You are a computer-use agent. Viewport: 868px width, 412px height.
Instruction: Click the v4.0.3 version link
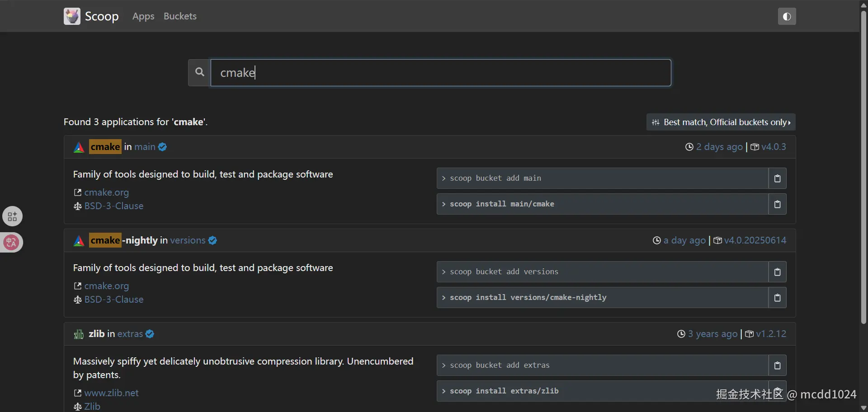coord(774,147)
